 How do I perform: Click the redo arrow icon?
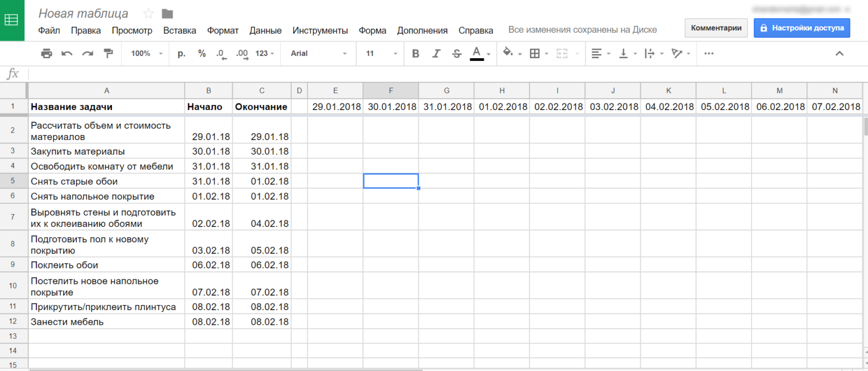click(88, 54)
